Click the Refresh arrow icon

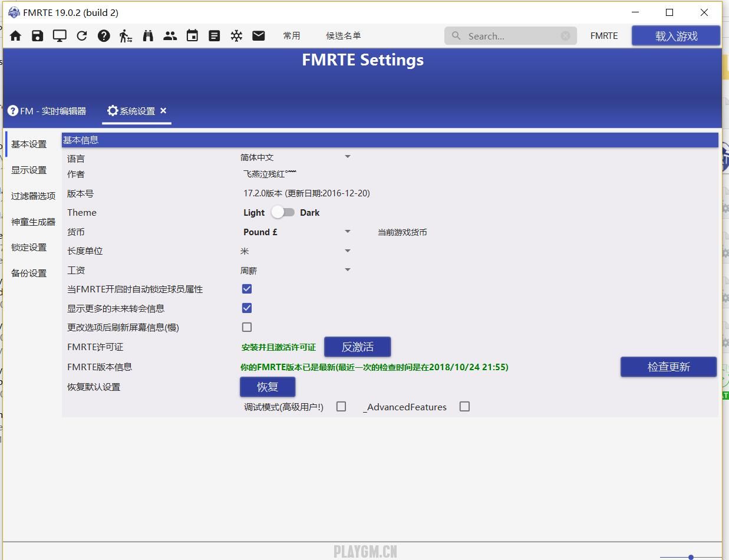[82, 36]
